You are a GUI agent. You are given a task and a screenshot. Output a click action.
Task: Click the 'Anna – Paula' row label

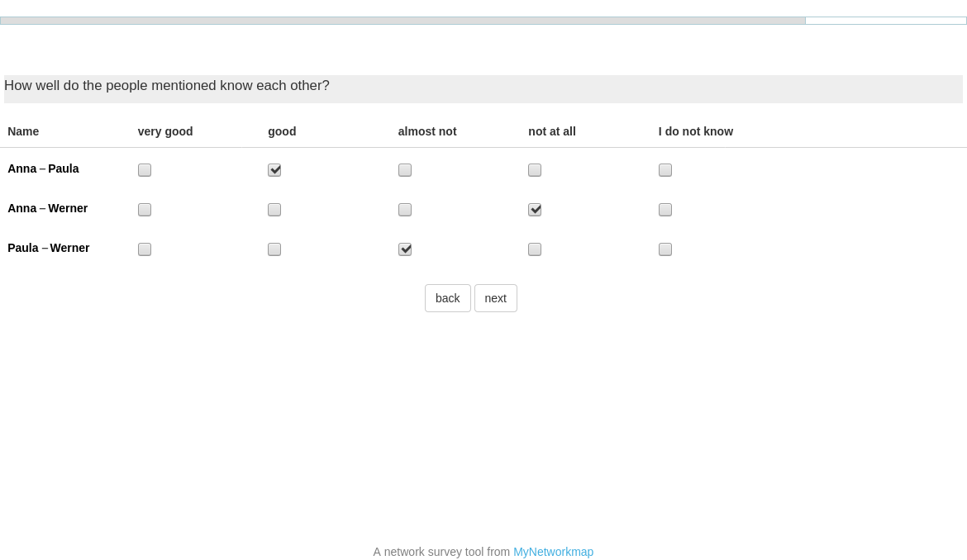click(43, 168)
